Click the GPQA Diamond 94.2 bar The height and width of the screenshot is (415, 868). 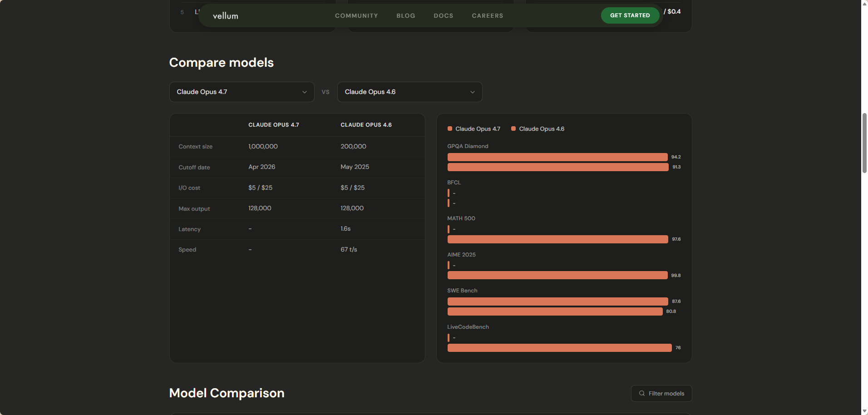pos(557,157)
